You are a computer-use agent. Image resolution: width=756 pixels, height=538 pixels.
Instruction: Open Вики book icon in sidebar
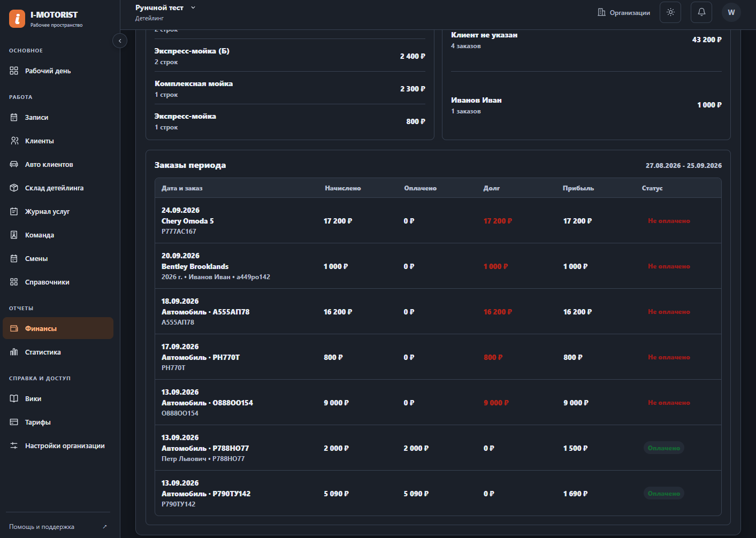(x=14, y=398)
